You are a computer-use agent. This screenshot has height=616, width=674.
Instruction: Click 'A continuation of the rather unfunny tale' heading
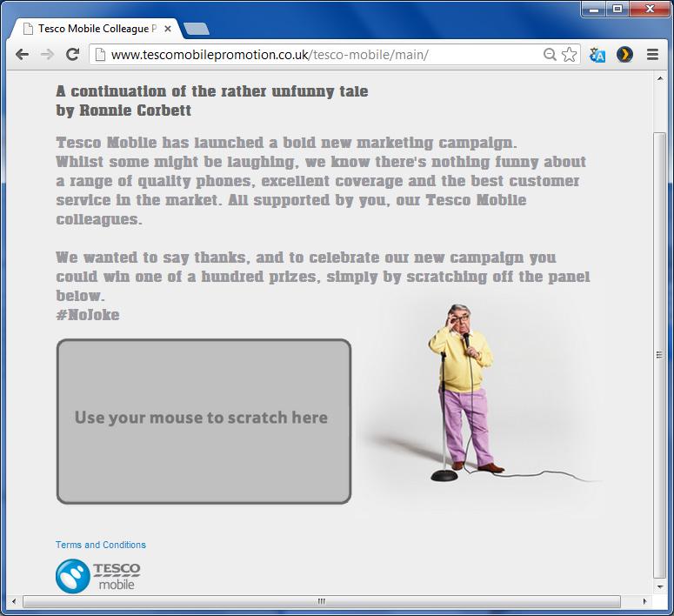coord(212,91)
